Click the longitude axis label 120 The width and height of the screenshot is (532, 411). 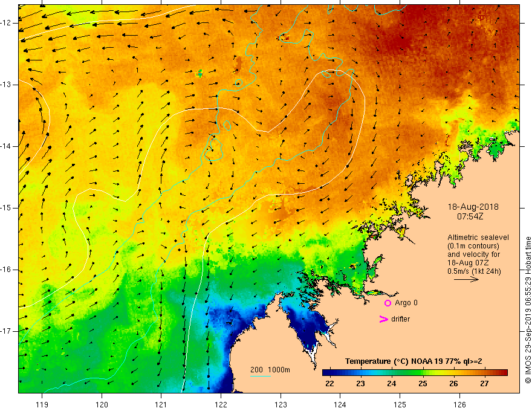(x=102, y=404)
